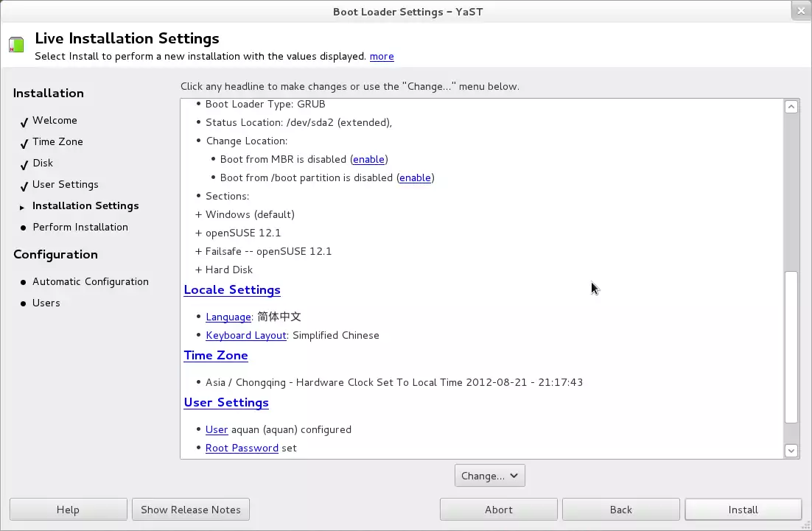Open the Root Password setting
Screen dimensions: 812x531
pos(242,448)
